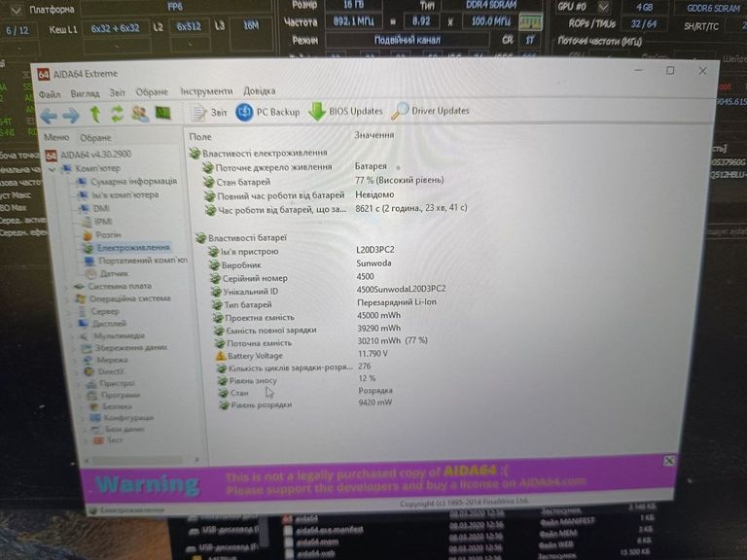Click the green Refresh arrows toolbar icon

117,114
